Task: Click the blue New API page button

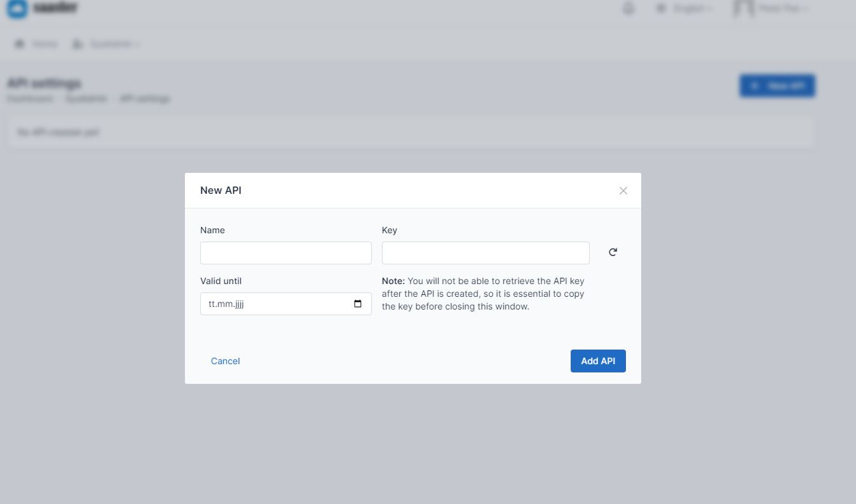Action: click(777, 86)
